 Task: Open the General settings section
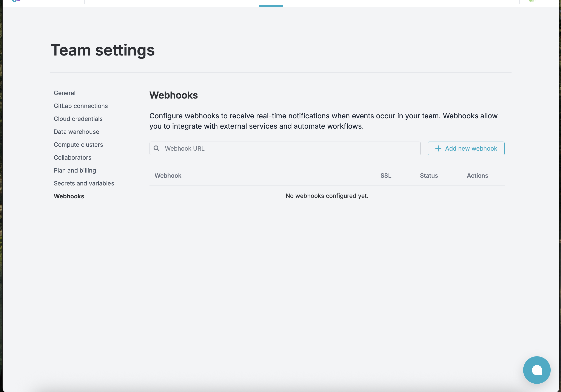pos(65,93)
